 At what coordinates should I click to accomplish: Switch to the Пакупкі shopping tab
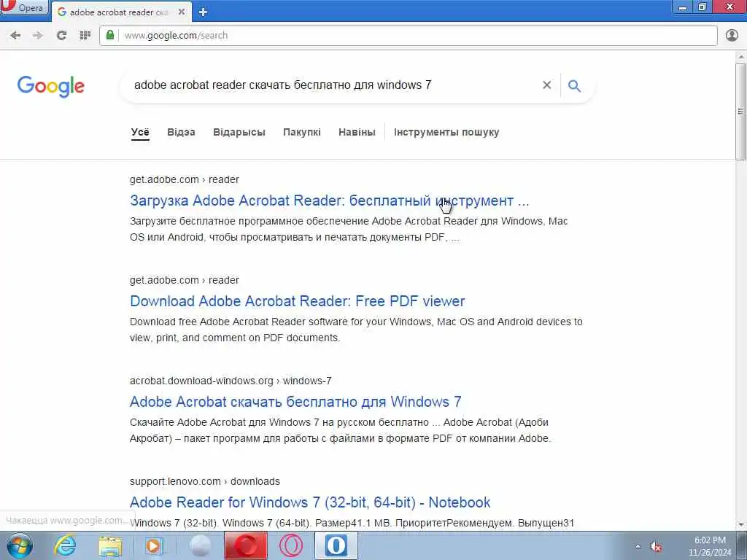301,132
